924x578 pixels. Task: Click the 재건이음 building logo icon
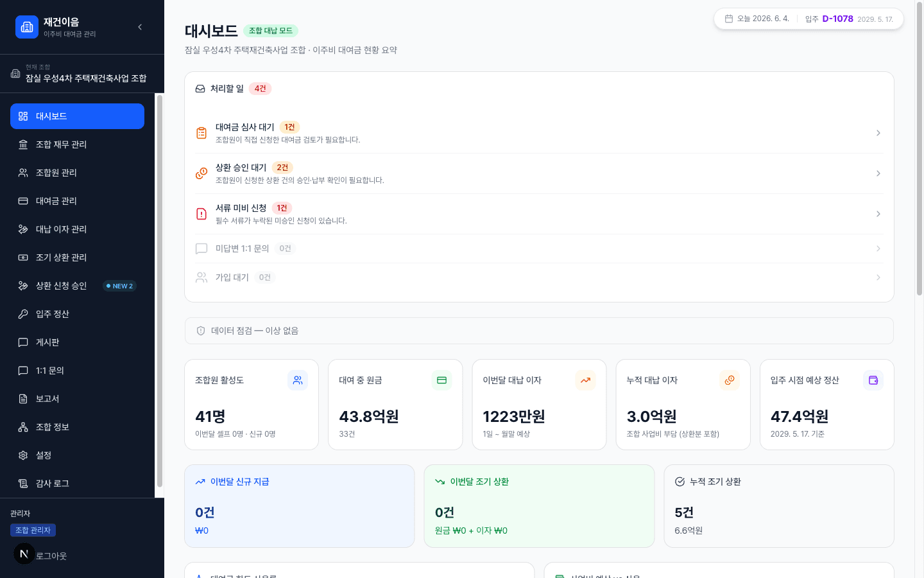(27, 27)
